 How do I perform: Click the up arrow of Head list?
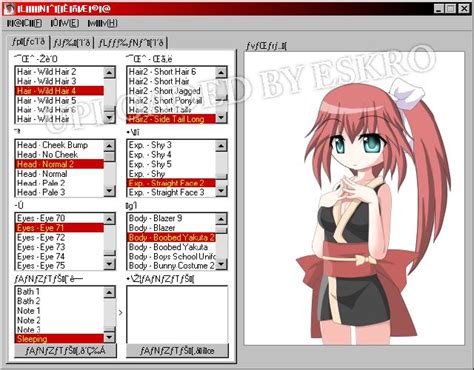[x=110, y=146]
